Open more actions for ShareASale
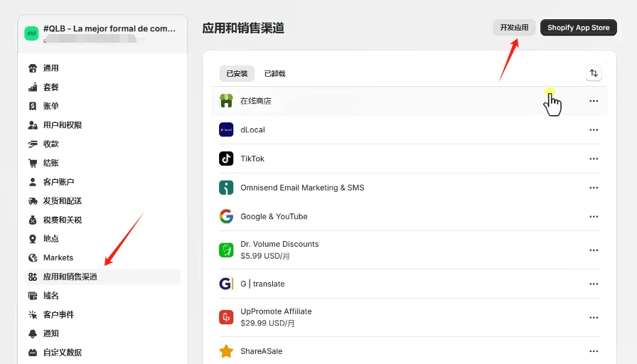 point(594,351)
